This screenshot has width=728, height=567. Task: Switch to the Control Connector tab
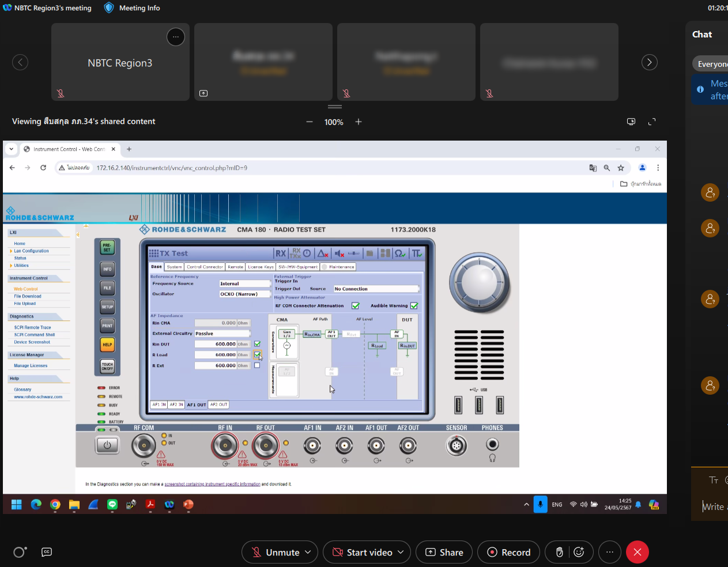[205, 267]
